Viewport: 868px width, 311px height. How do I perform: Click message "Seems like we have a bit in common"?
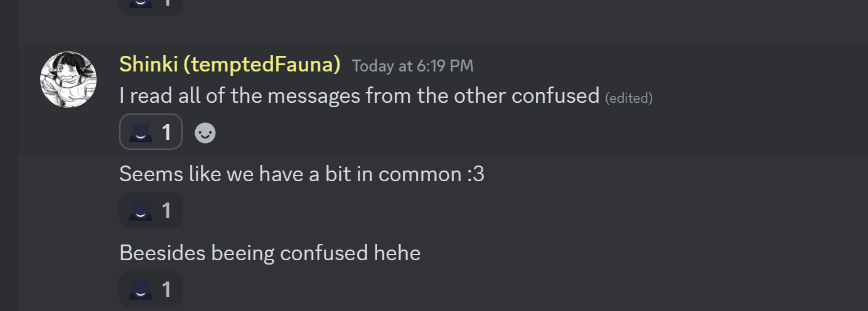(301, 174)
